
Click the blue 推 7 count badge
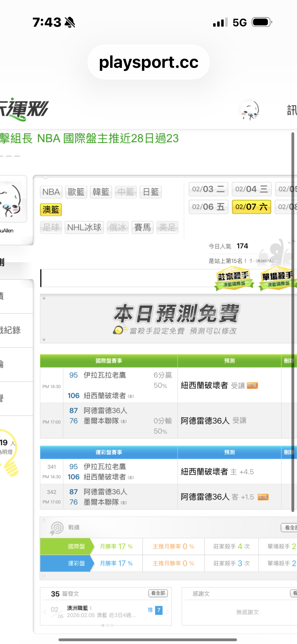click(158, 610)
